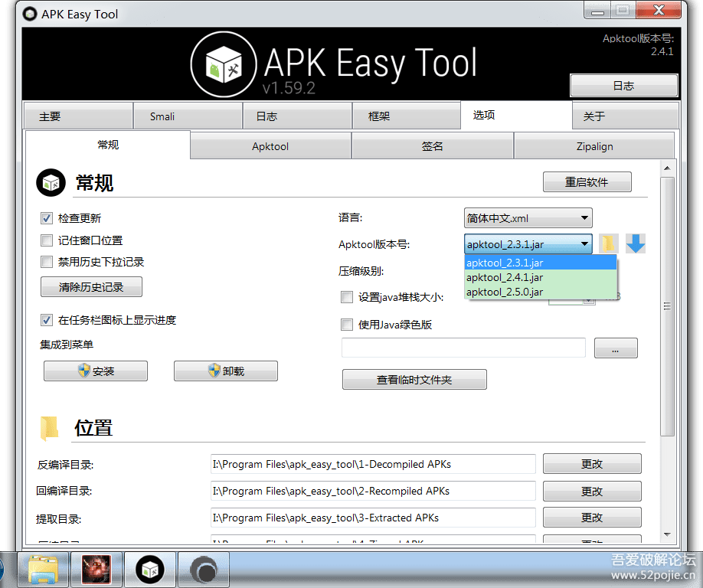
Task: Click the 提取目录 path field
Action: (x=373, y=518)
